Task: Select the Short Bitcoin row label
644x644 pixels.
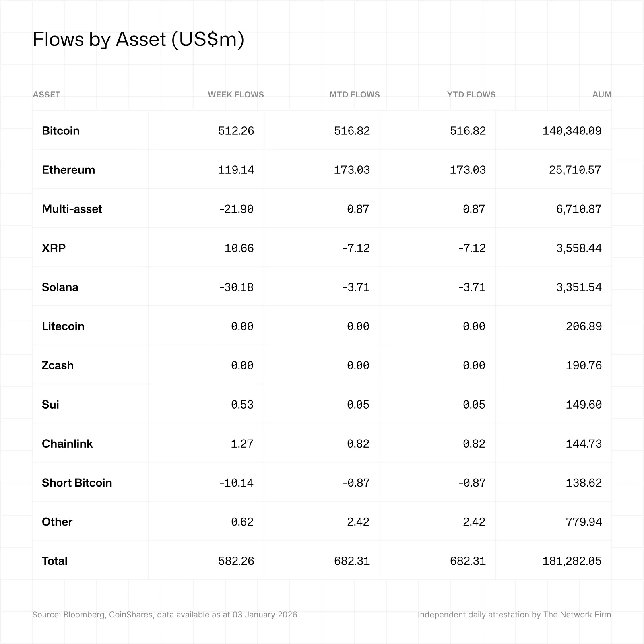Action: coord(77,483)
